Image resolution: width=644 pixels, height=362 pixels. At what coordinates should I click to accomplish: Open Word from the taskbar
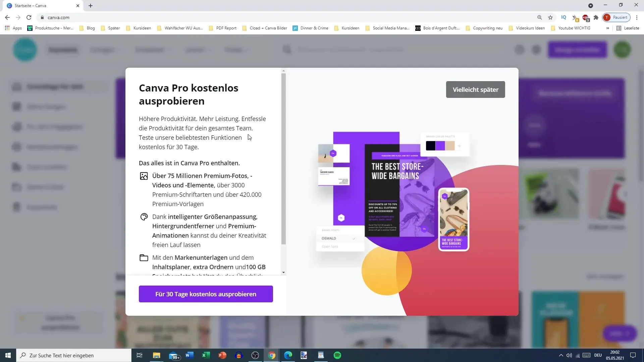[190, 355]
